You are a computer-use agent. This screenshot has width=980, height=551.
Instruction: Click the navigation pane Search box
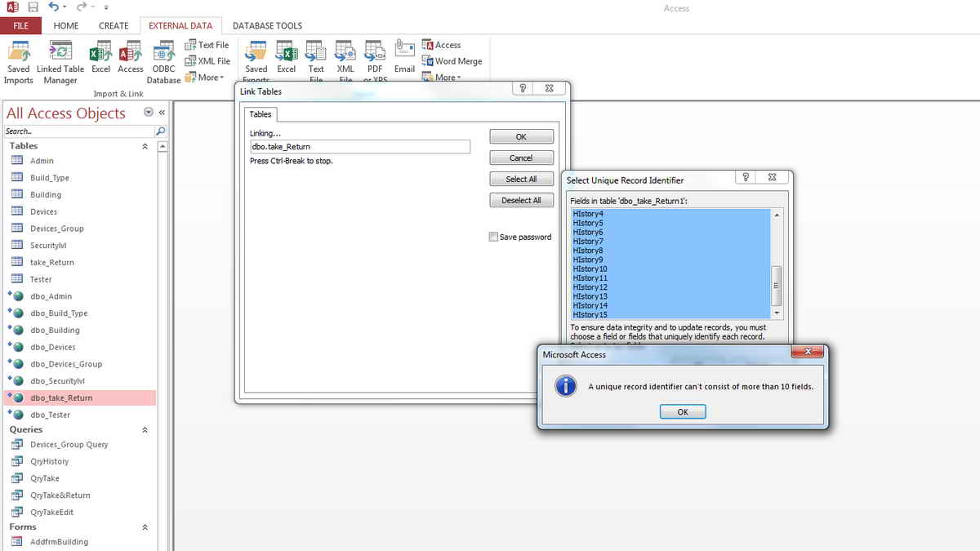coord(79,131)
